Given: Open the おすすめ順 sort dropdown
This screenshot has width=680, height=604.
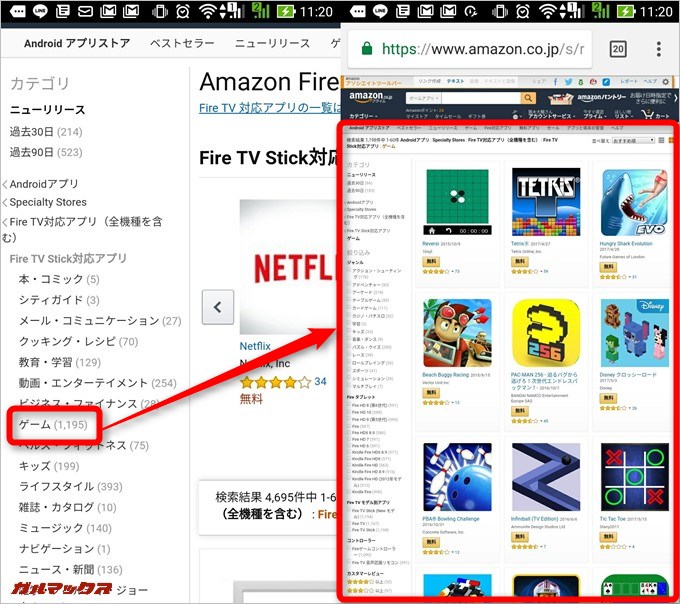Looking at the screenshot, I should (x=633, y=140).
